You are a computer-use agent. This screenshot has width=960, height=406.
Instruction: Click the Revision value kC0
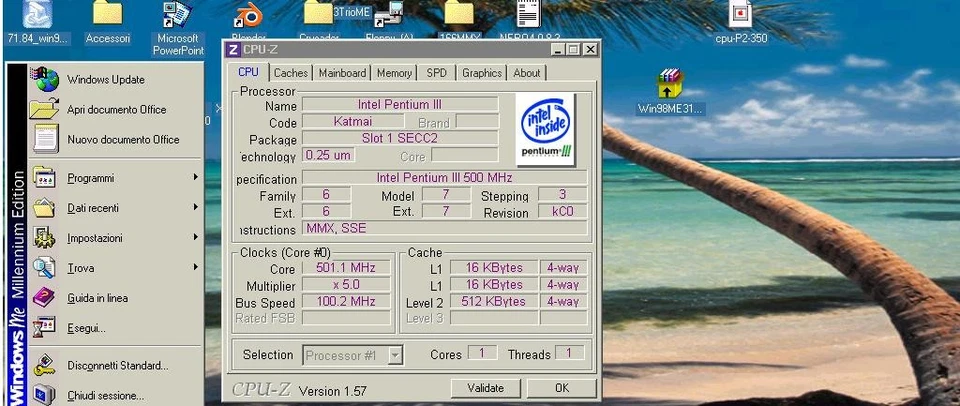[x=562, y=212]
